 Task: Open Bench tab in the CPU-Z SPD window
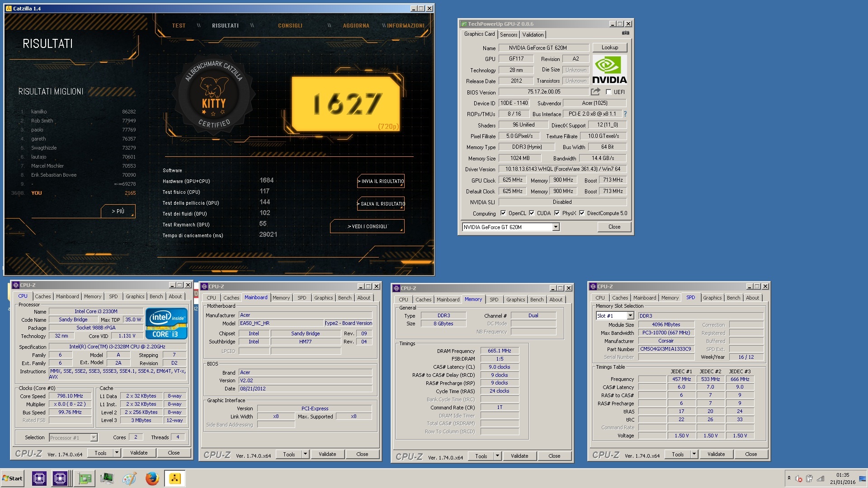point(733,298)
